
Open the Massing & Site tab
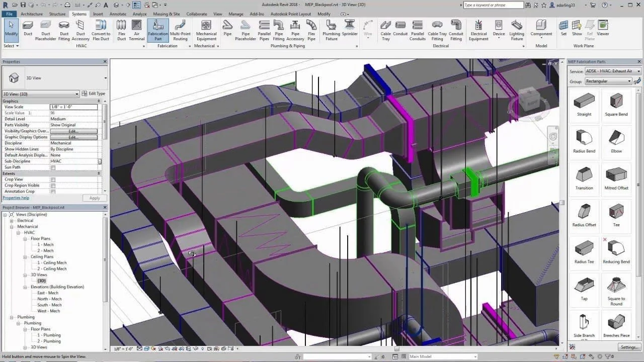(167, 14)
